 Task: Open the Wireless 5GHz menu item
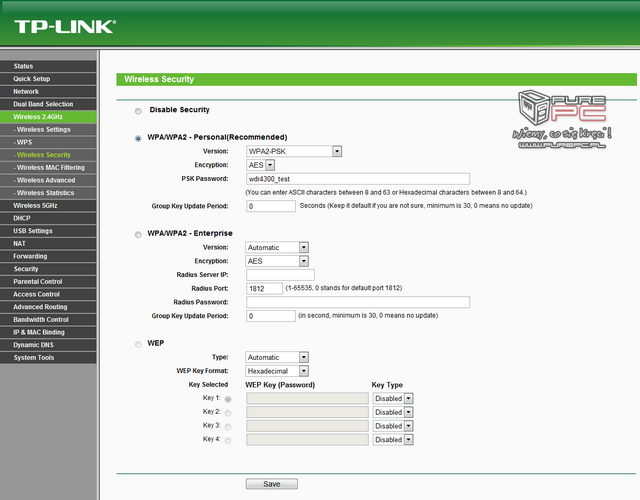point(48,205)
